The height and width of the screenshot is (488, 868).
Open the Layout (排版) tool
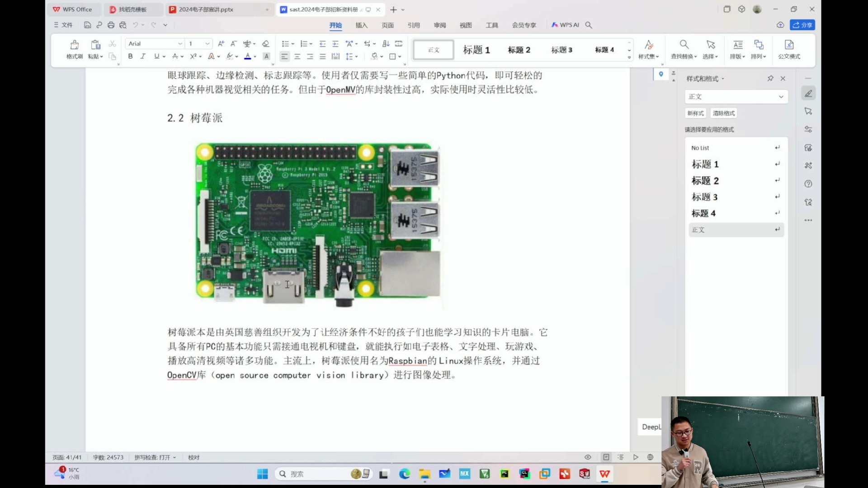click(x=738, y=45)
